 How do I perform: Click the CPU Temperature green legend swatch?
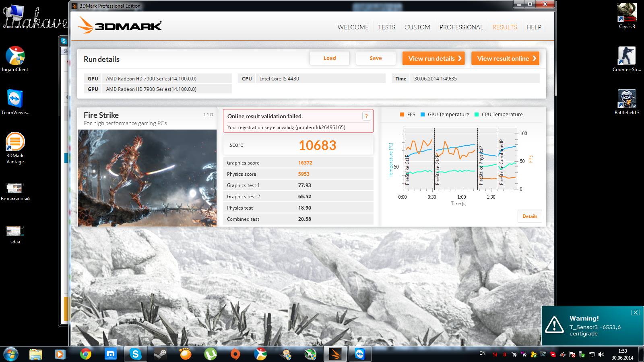pyautogui.click(x=477, y=115)
